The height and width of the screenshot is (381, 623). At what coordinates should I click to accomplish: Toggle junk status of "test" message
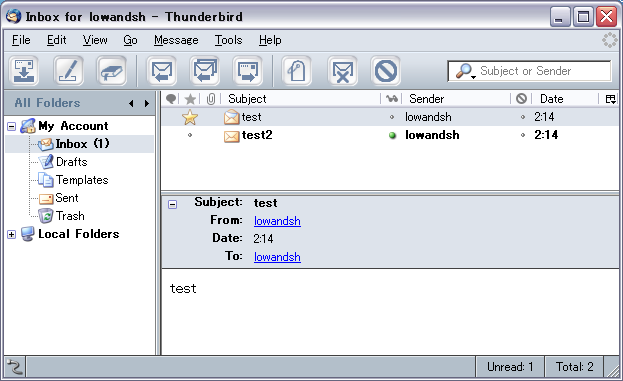(522, 117)
